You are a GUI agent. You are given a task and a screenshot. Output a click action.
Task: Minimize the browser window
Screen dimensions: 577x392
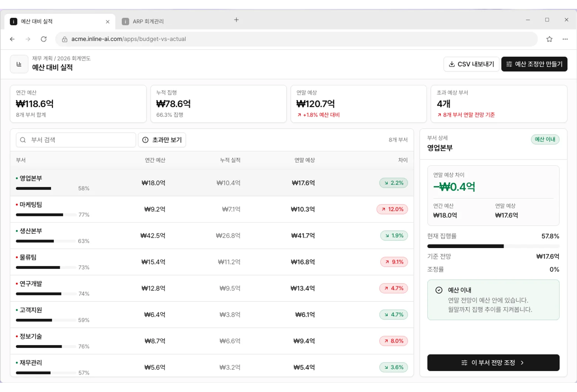528,20
